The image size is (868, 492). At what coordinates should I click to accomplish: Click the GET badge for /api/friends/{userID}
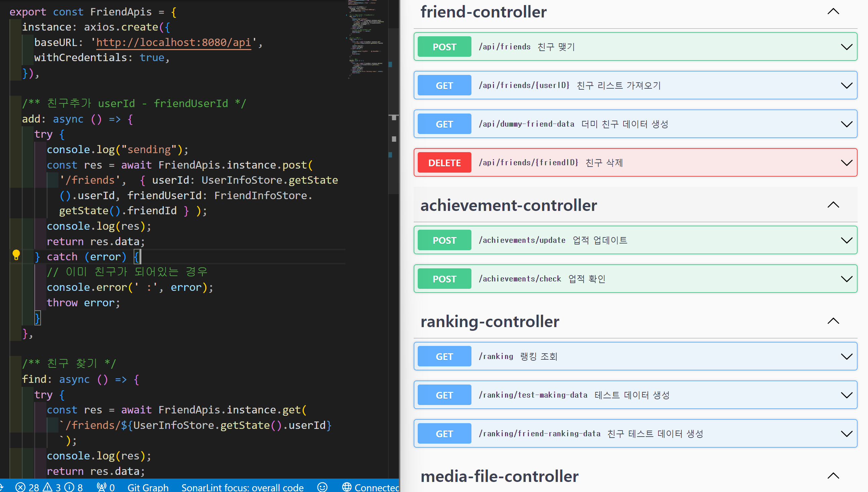click(x=444, y=85)
